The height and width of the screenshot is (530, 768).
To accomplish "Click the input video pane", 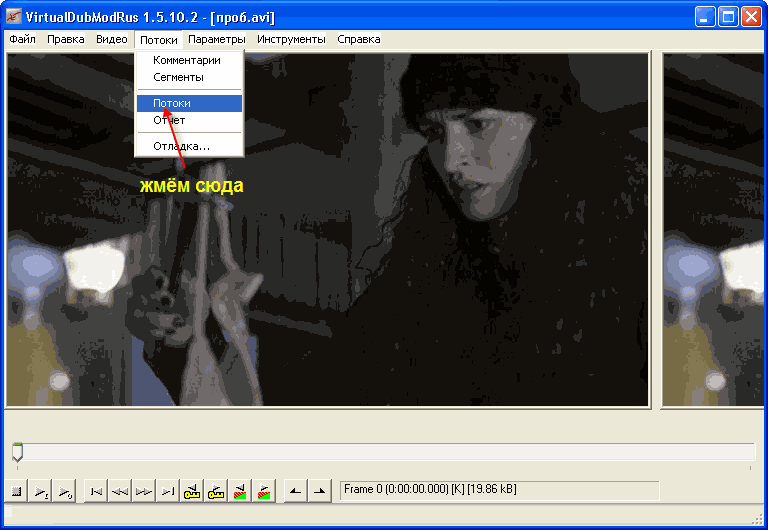I will [328, 230].
